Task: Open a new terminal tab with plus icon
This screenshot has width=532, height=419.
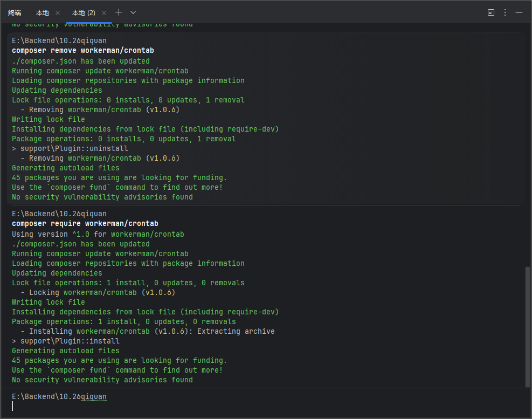Action: (119, 12)
